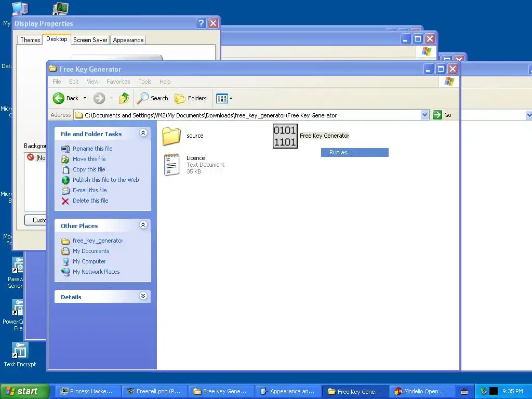
Task: Click the green Go arrow button
Action: (x=437, y=115)
